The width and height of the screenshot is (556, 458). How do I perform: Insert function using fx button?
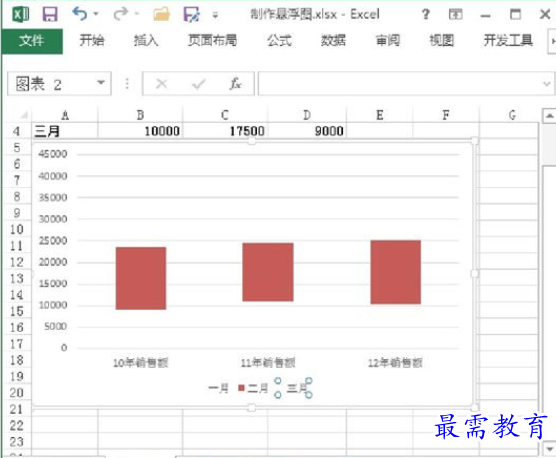(x=235, y=84)
